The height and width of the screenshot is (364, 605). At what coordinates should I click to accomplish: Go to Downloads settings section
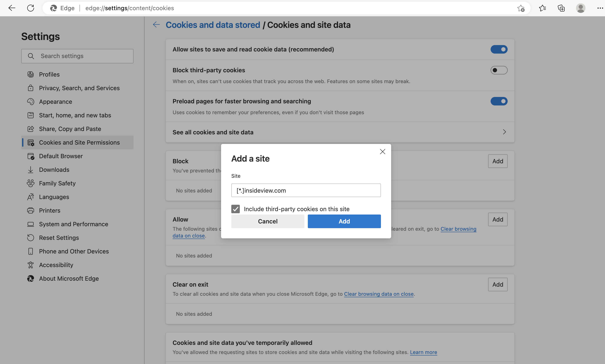(x=54, y=170)
